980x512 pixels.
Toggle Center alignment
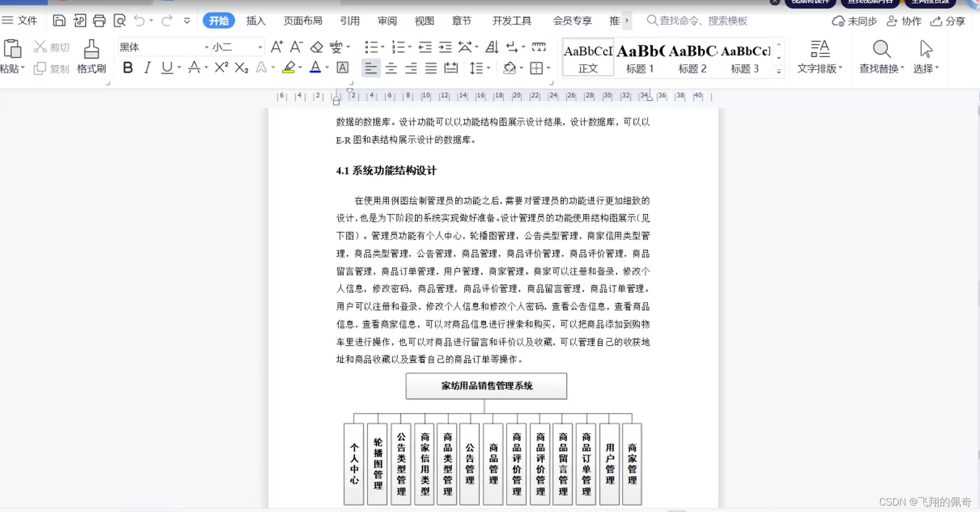[x=391, y=68]
